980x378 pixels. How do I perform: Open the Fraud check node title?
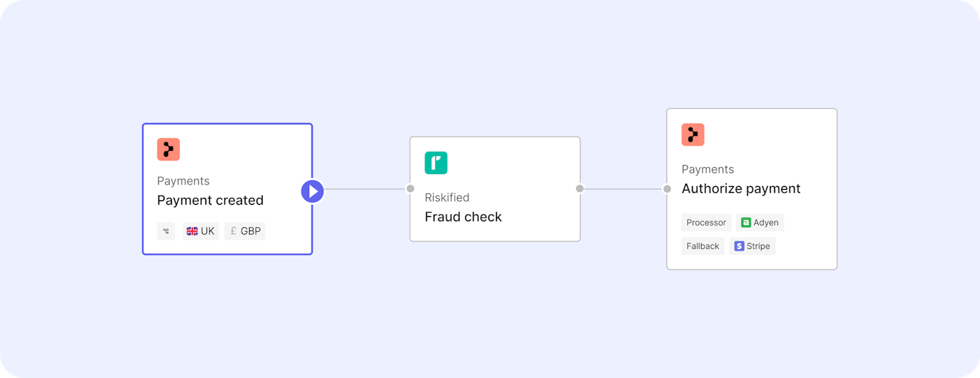point(463,217)
